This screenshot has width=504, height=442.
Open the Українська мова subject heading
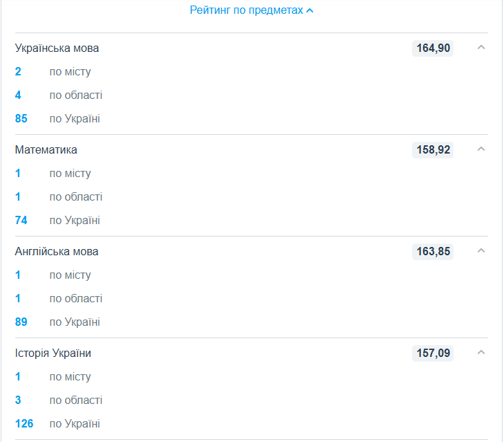pyautogui.click(x=57, y=48)
